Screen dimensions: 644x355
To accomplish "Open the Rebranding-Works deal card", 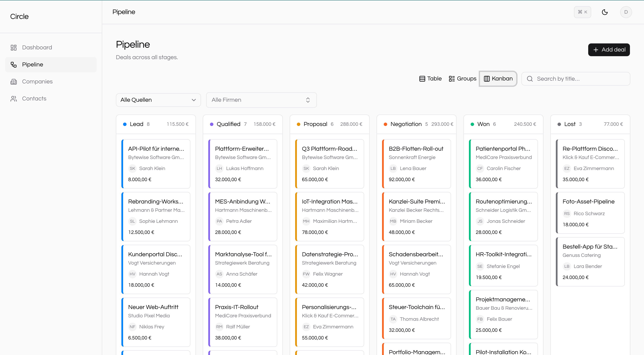I will (x=156, y=216).
